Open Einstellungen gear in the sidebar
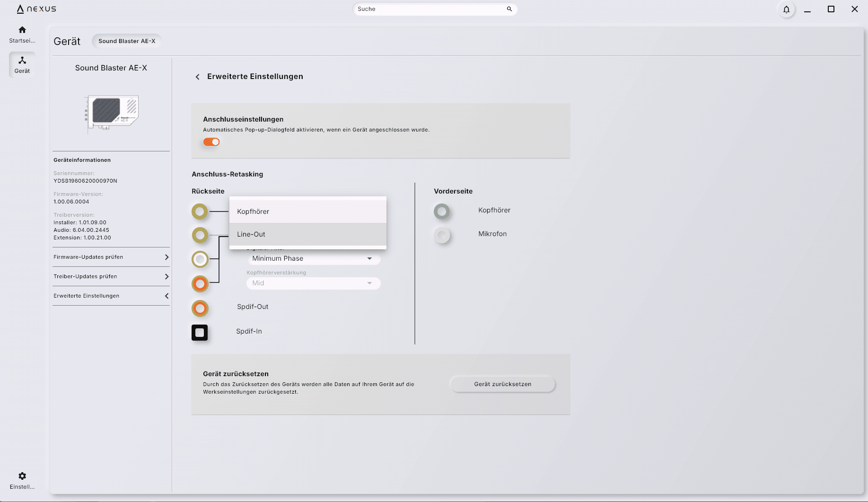The height and width of the screenshot is (502, 868). click(x=22, y=476)
